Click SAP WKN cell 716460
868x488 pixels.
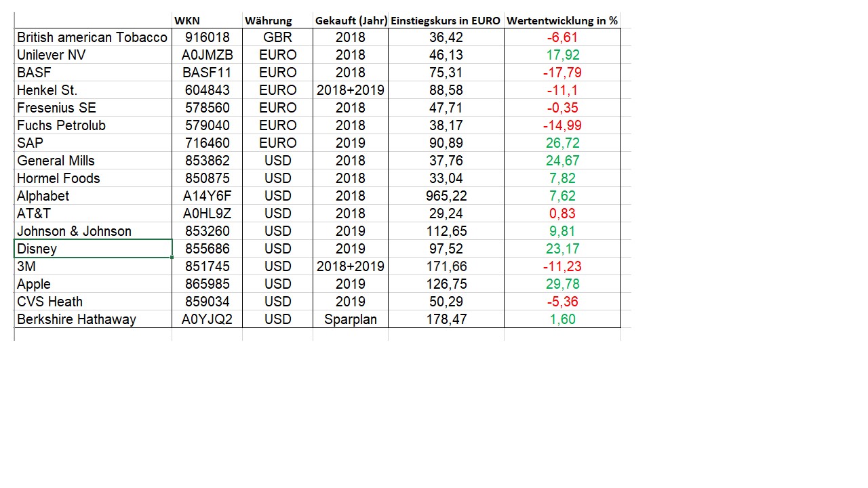(x=208, y=143)
